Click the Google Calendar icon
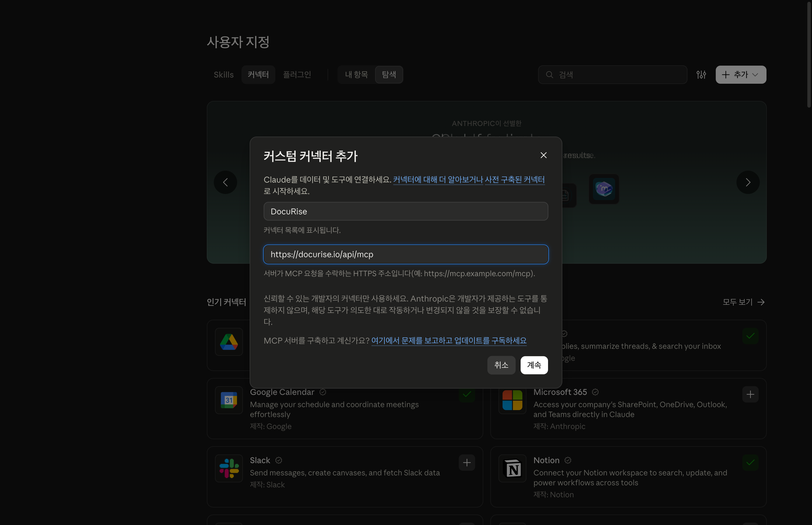The height and width of the screenshot is (525, 812). [x=229, y=400]
